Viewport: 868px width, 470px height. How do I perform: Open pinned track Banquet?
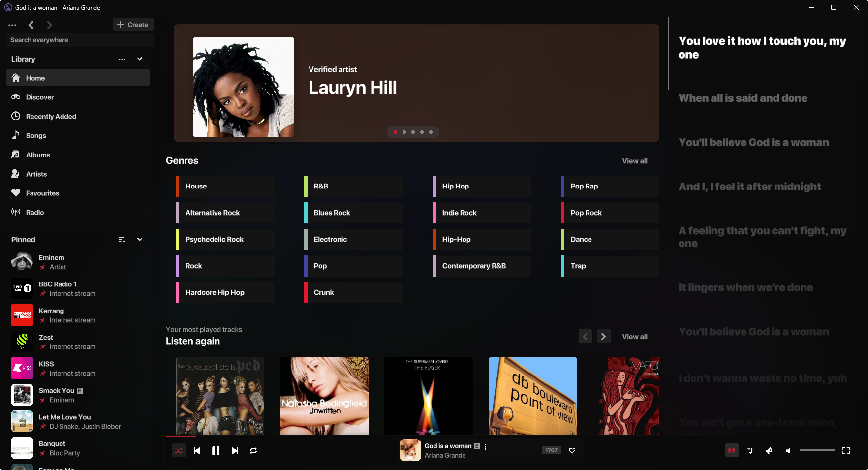coord(78,448)
